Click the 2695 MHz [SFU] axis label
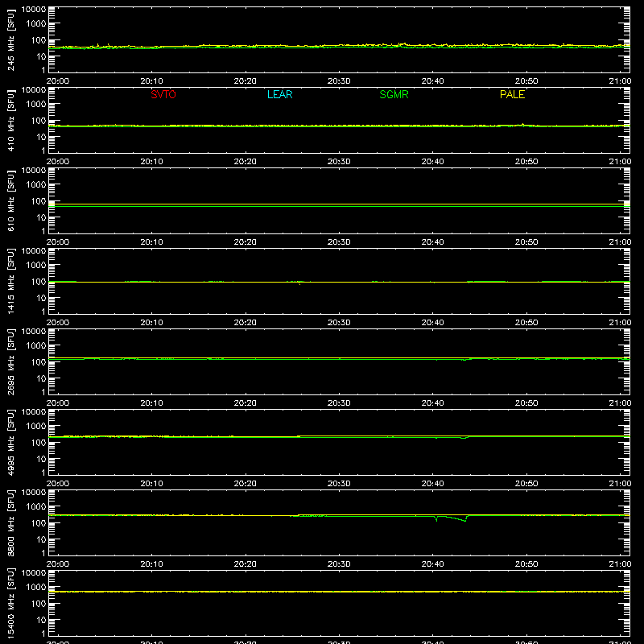This screenshot has height=644, width=644. (10, 361)
